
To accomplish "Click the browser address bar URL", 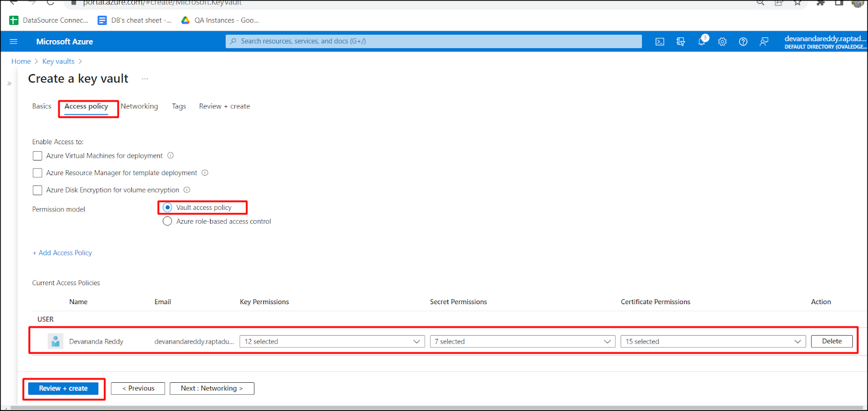I will (163, 3).
